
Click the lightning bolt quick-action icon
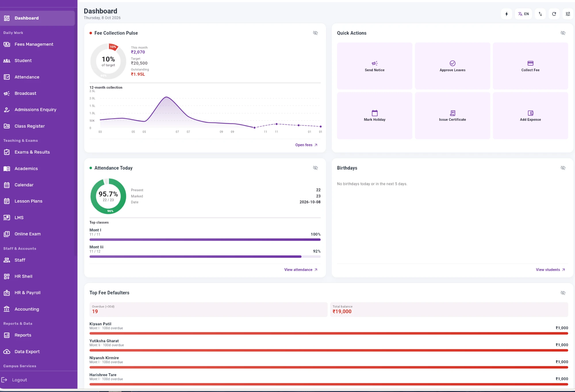507,14
